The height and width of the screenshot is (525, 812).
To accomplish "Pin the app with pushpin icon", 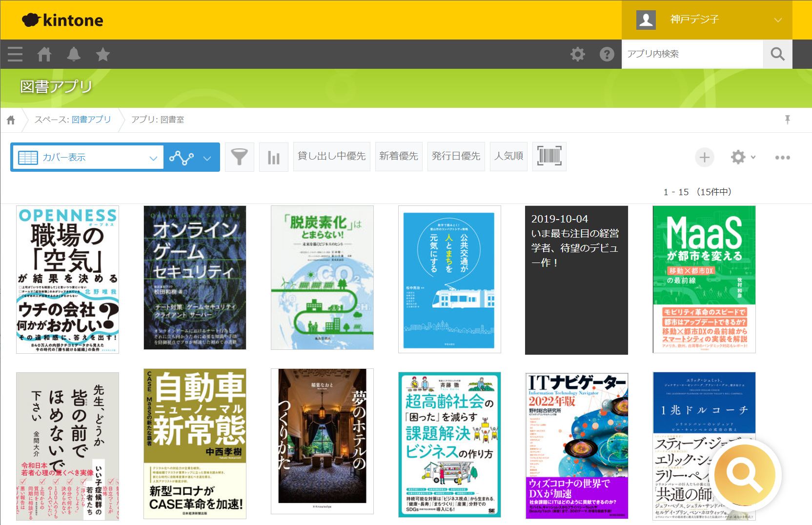I will click(787, 120).
